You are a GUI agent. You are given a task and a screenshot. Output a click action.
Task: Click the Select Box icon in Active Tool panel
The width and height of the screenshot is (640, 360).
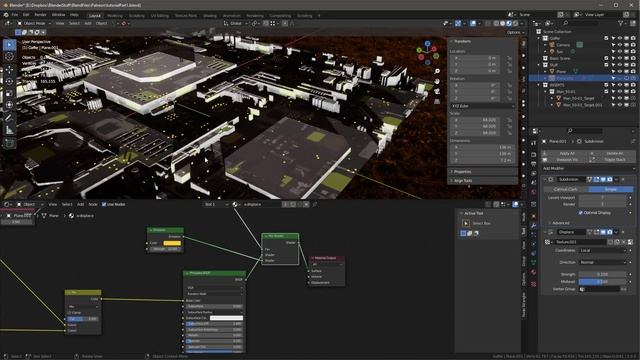[x=466, y=223]
